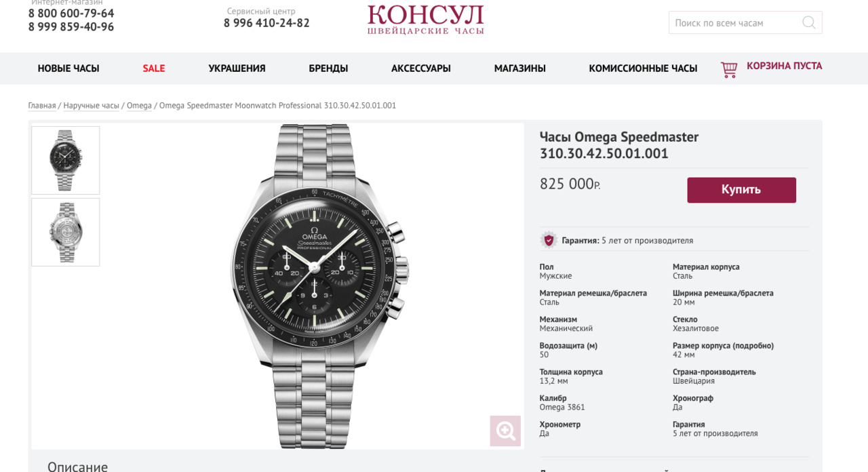This screenshot has width=868, height=472.
Task: Click the Omega breadcrumb link
Action: (139, 106)
